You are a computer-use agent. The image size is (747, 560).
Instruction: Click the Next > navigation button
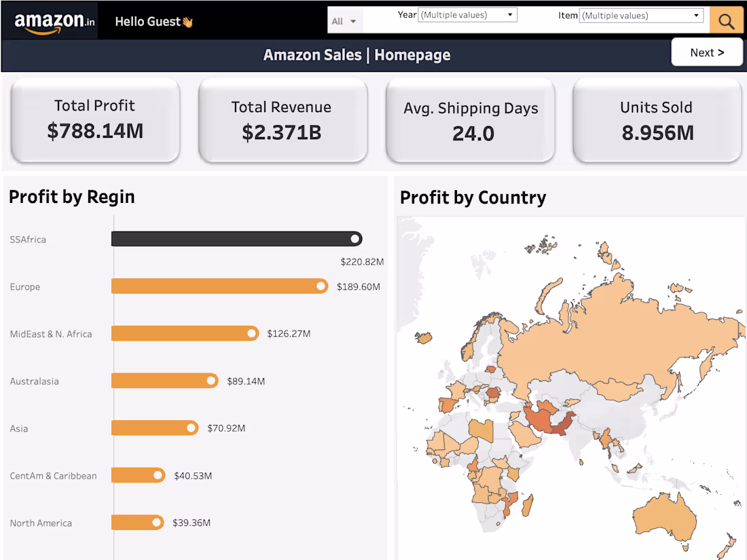tap(707, 52)
